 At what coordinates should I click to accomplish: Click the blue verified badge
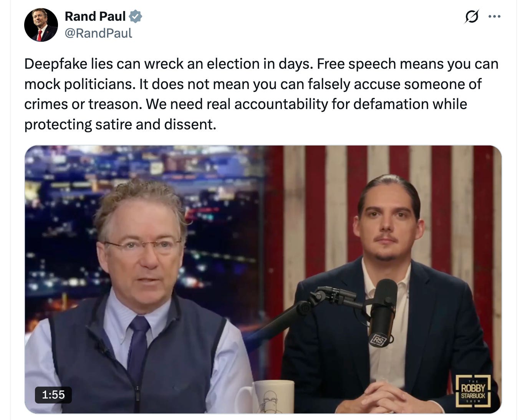[136, 17]
